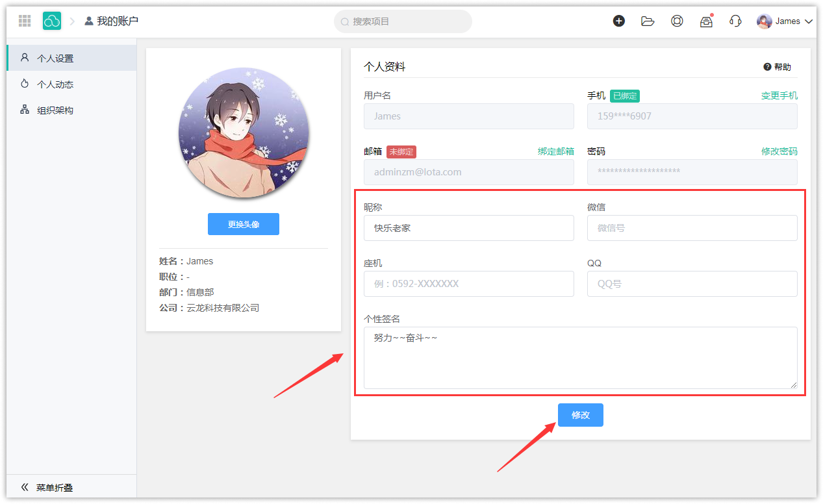The height and width of the screenshot is (504, 823).
Task: Click the 修改密码 link
Action: (x=779, y=151)
